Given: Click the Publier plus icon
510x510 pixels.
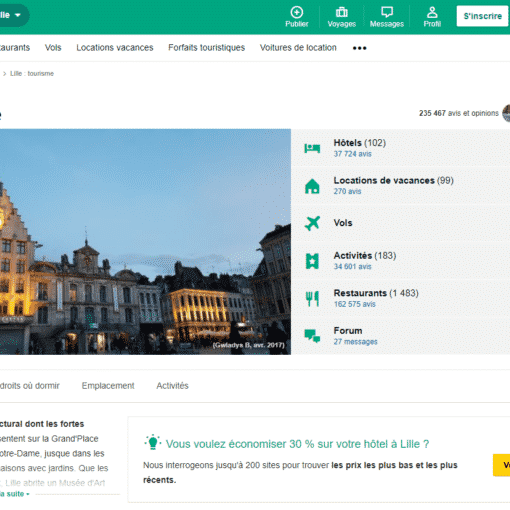Looking at the screenshot, I should point(297,12).
